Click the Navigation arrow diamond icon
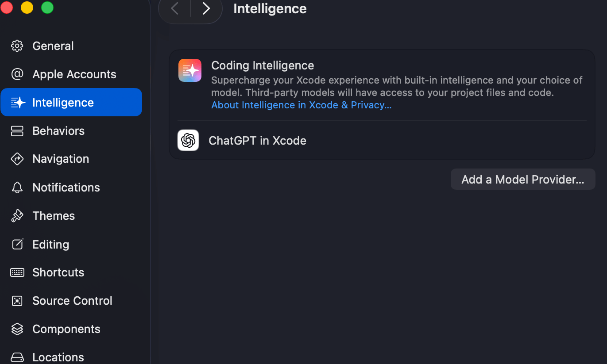The width and height of the screenshot is (607, 364). click(x=17, y=159)
